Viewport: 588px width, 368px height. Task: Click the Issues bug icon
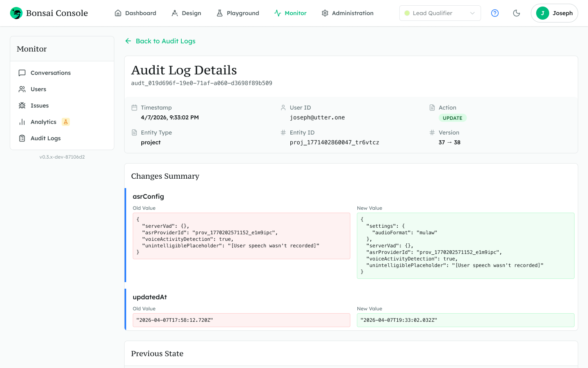click(x=22, y=105)
